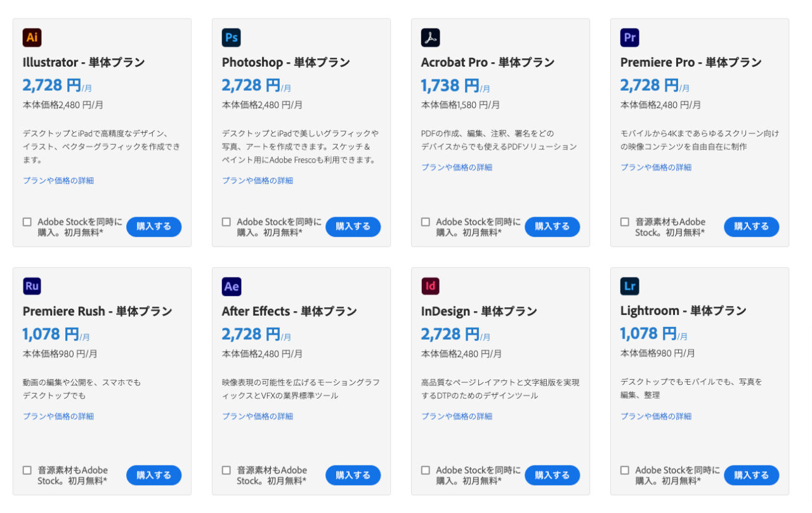View plan details link under Premiere Rush
Screen dimensions: 812x513
(x=57, y=416)
